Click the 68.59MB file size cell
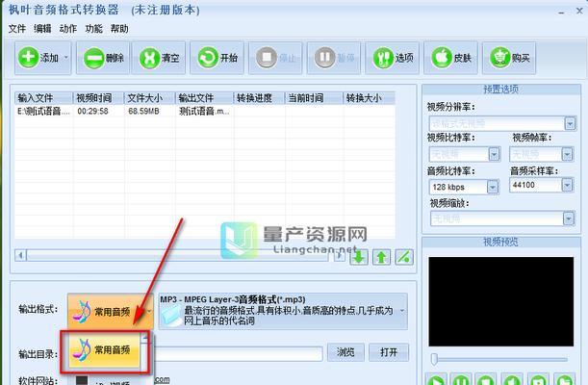The height and width of the screenshot is (385, 588). tap(143, 111)
